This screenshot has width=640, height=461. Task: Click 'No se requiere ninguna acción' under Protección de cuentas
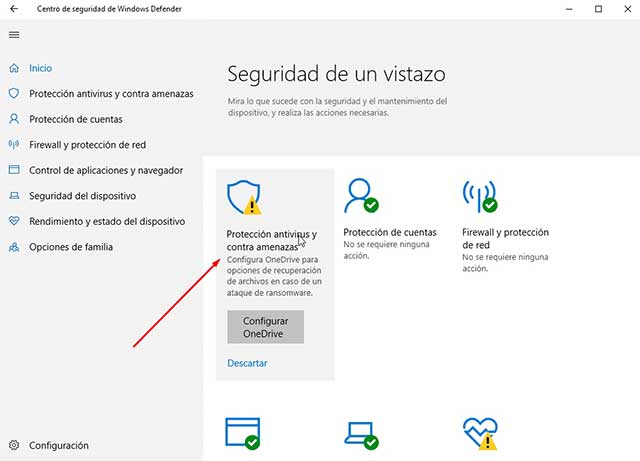pyautogui.click(x=386, y=250)
